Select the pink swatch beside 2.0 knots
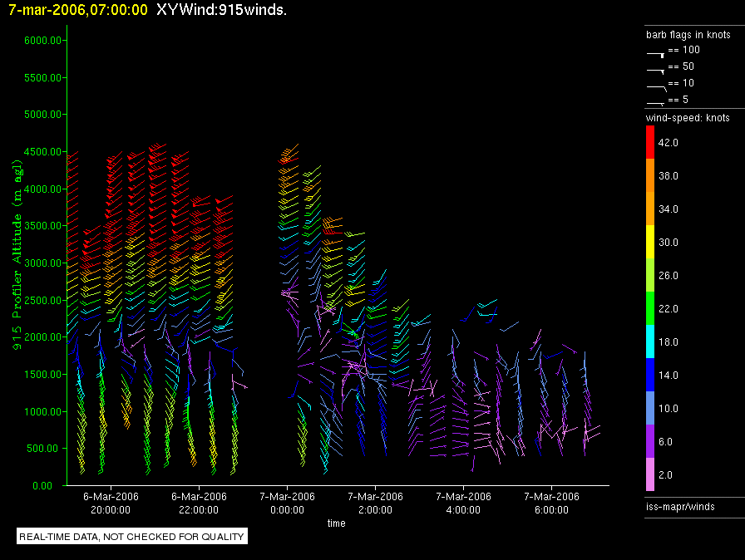The width and height of the screenshot is (745, 560). tap(651, 474)
